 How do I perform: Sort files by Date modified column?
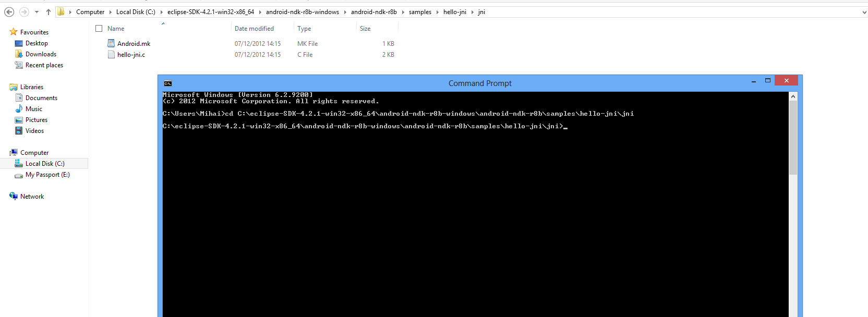coord(254,29)
